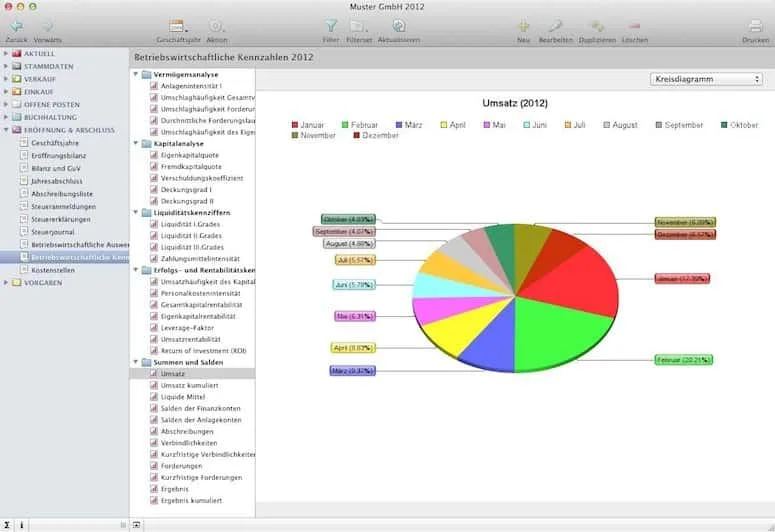Click the VERKAUF sidebar icon
Viewport: 775px width, 532px height.
coord(17,79)
